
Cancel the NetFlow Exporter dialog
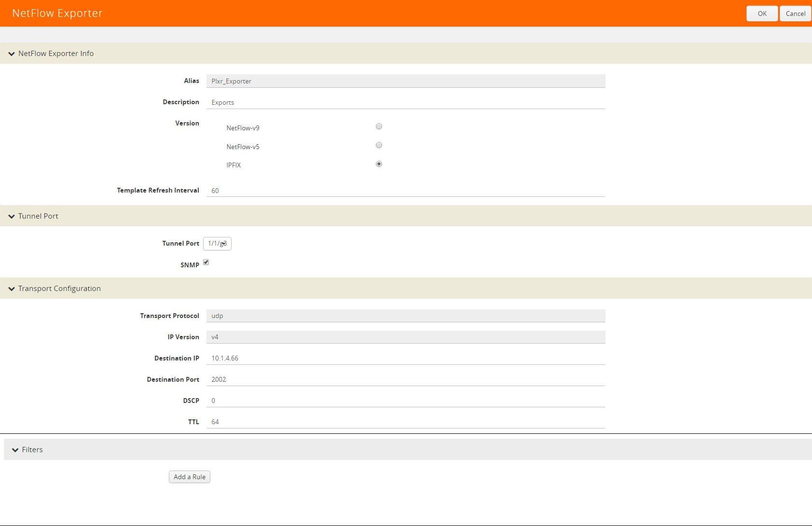795,14
